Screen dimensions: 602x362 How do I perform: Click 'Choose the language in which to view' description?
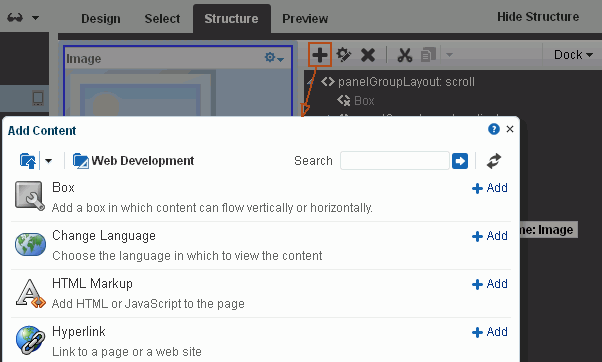187,256
